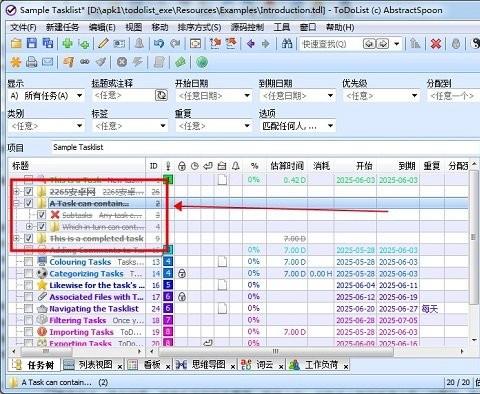Click the binoculars Find Tasks icon
480x394 pixels.
point(287,43)
